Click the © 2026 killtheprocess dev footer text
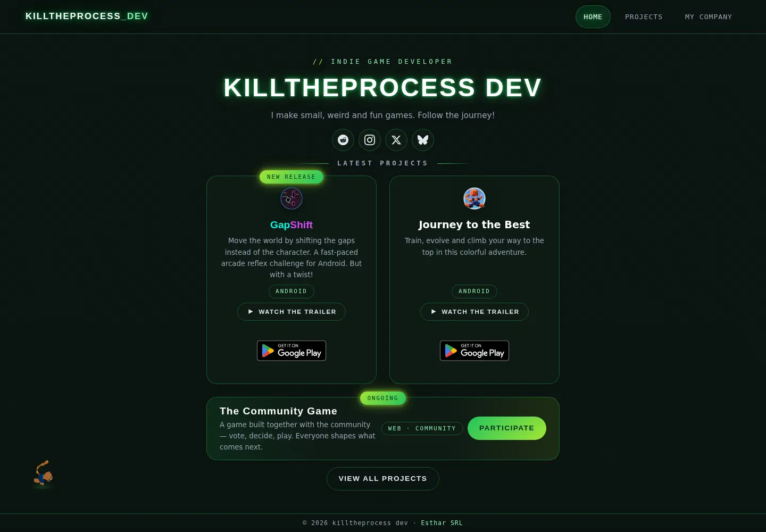 tap(355, 523)
